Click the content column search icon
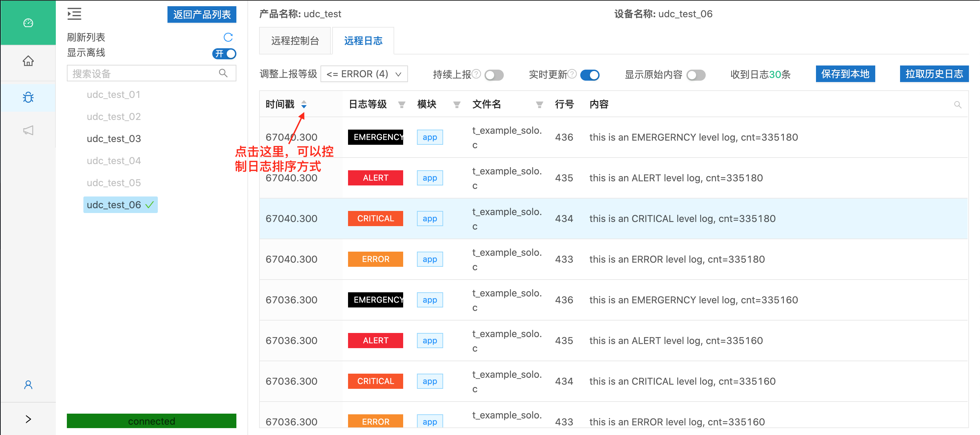This screenshot has height=435, width=980. pyautogui.click(x=958, y=105)
